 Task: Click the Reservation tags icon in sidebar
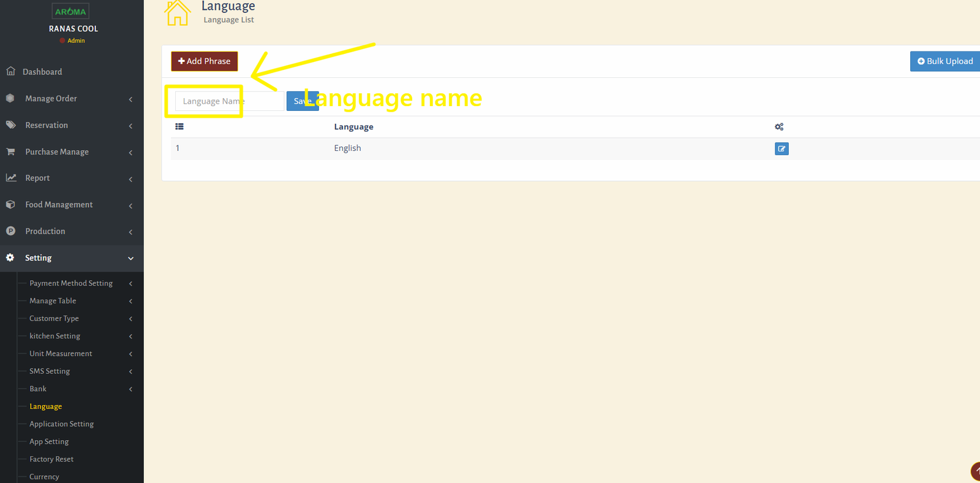pyautogui.click(x=11, y=124)
